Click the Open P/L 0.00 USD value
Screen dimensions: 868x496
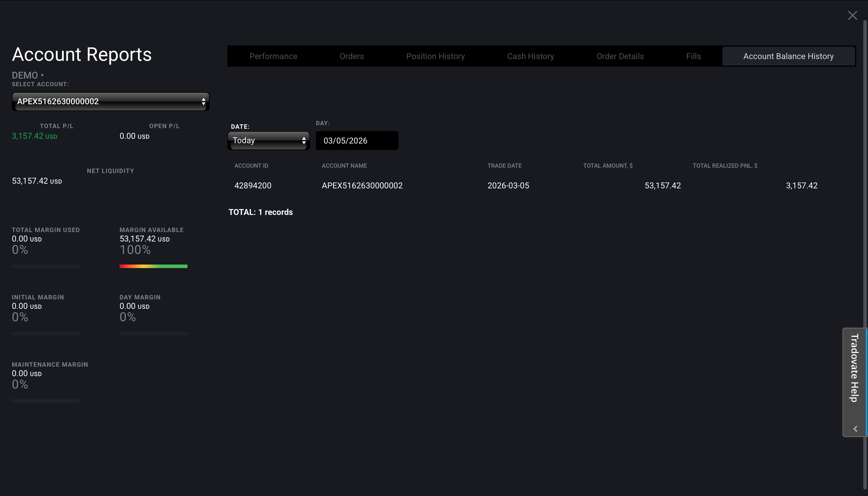[x=134, y=136]
